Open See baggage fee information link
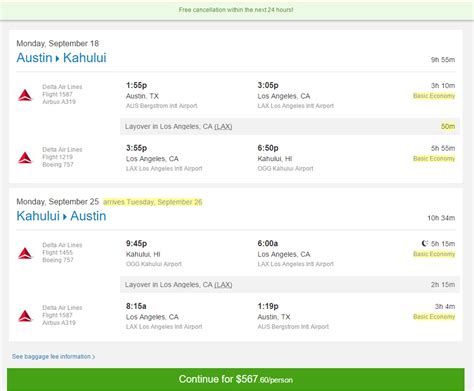The image size is (474, 391). pos(54,356)
